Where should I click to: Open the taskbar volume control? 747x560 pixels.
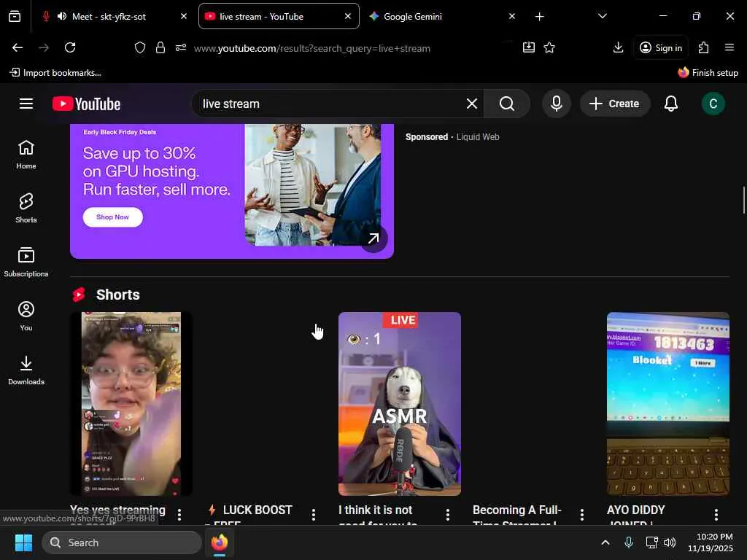[x=670, y=542]
